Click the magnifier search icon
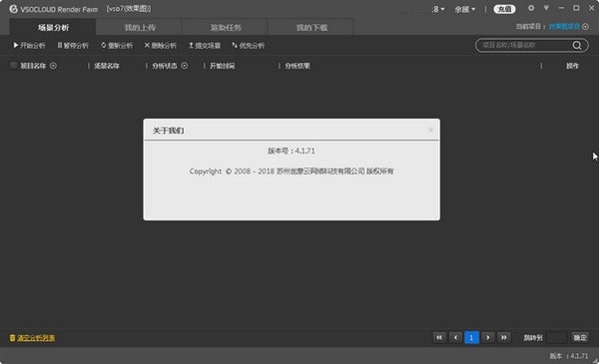This screenshot has height=364, width=599. pyautogui.click(x=577, y=46)
